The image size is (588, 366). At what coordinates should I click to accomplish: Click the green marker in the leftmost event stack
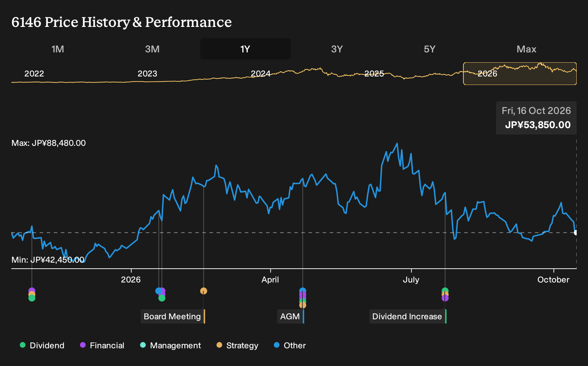click(32, 298)
